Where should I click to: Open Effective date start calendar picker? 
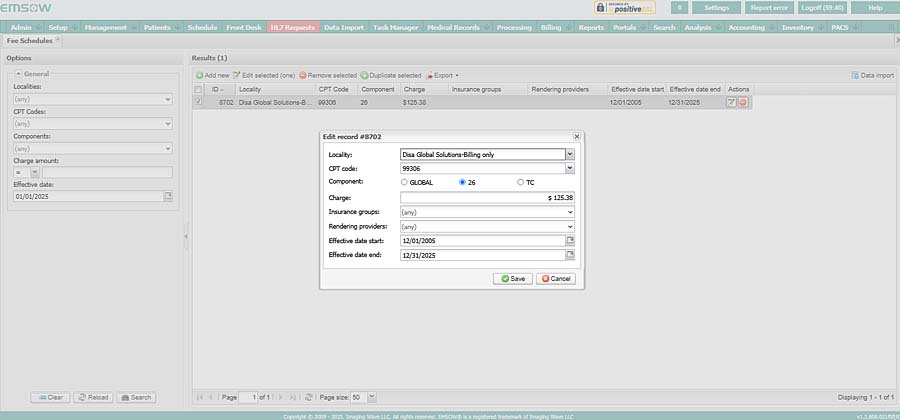point(570,241)
